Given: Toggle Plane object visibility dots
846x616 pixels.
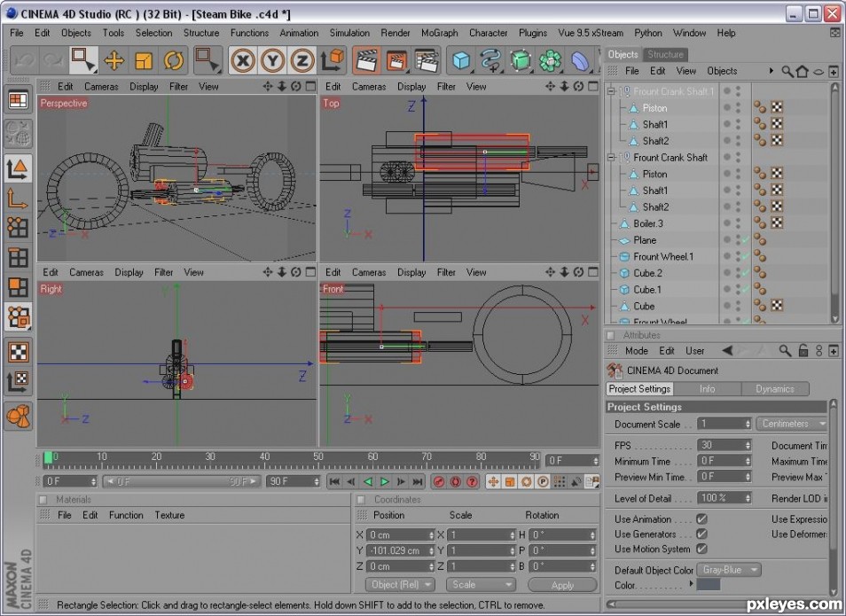Looking at the screenshot, I should coord(738,240).
